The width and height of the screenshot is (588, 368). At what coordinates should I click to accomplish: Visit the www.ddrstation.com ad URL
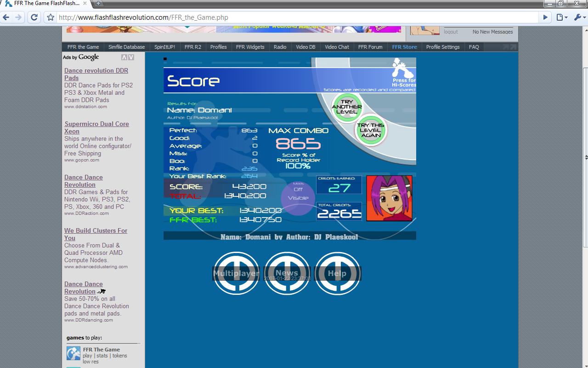pos(85,107)
